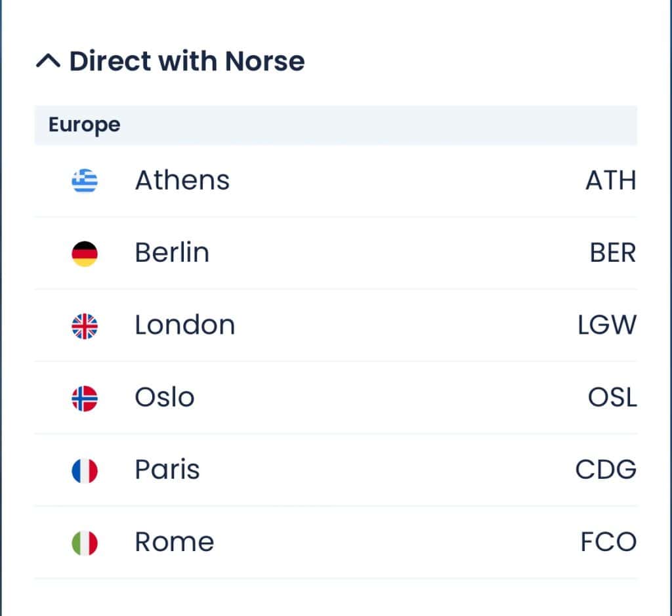The image size is (672, 616).
Task: Pick Oslo from the Europe list
Action: tap(165, 398)
